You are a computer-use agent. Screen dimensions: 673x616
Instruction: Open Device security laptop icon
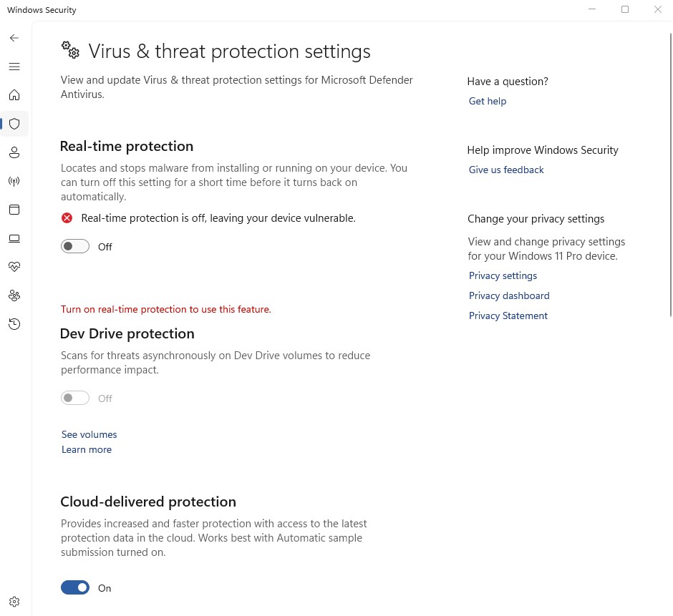[x=14, y=238]
